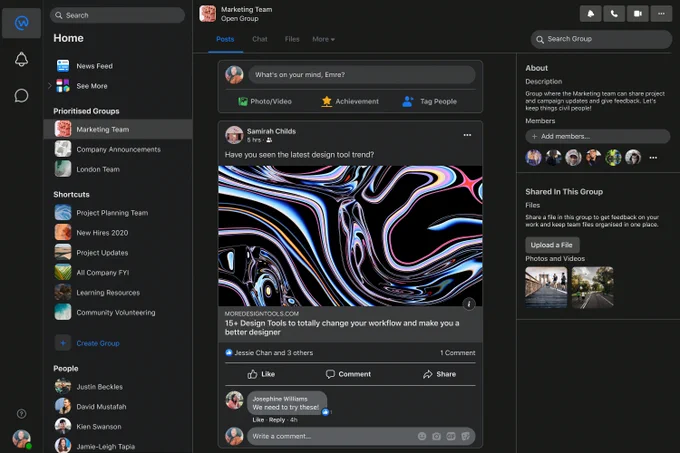This screenshot has height=453, width=680.
Task: Open the bridge photo thumbnail
Action: point(546,287)
